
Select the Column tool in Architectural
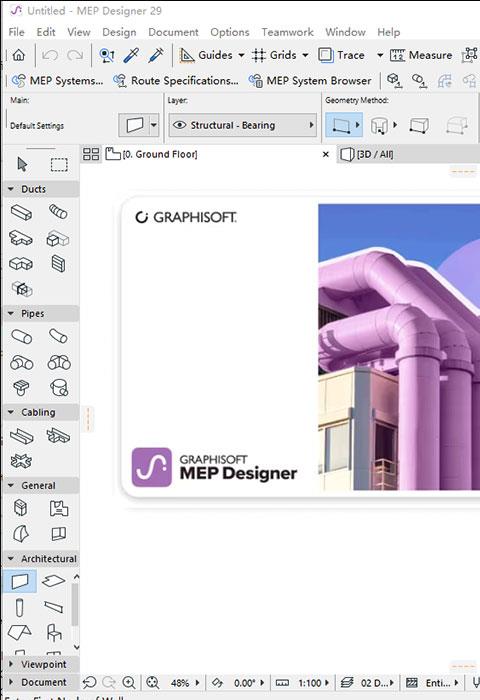click(19, 608)
